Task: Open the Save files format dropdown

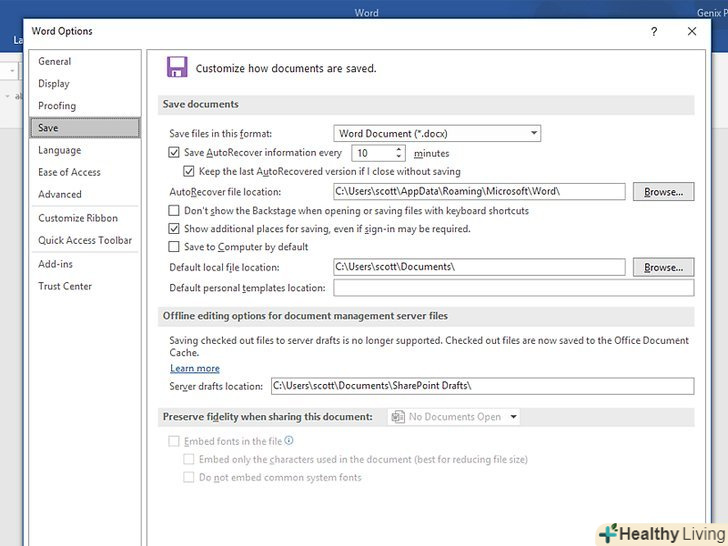Action: pyautogui.click(x=437, y=133)
